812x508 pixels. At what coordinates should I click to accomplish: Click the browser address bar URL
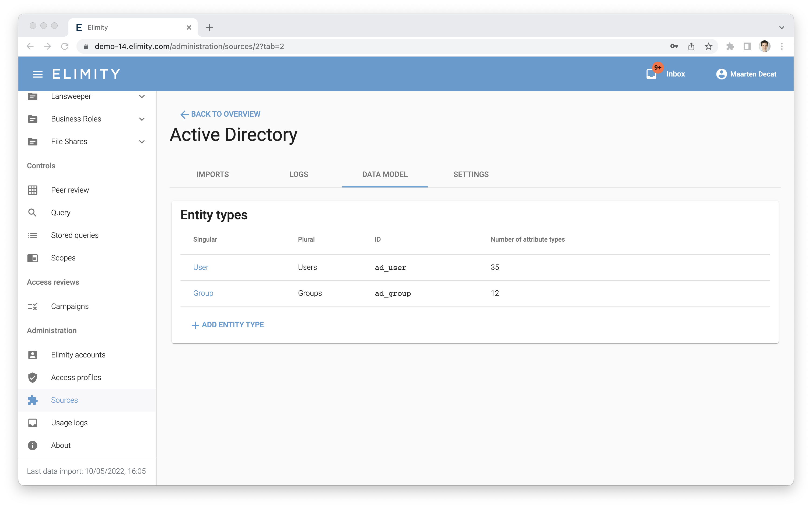click(x=189, y=46)
